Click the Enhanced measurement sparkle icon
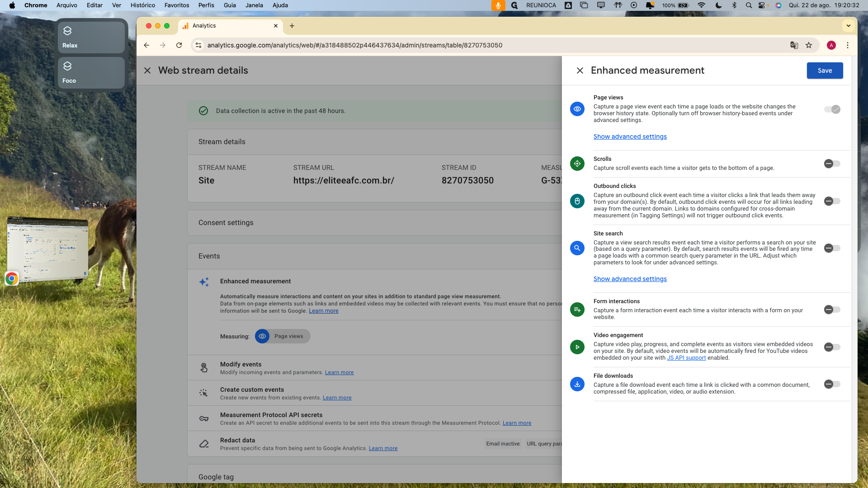The image size is (868, 488). (204, 282)
